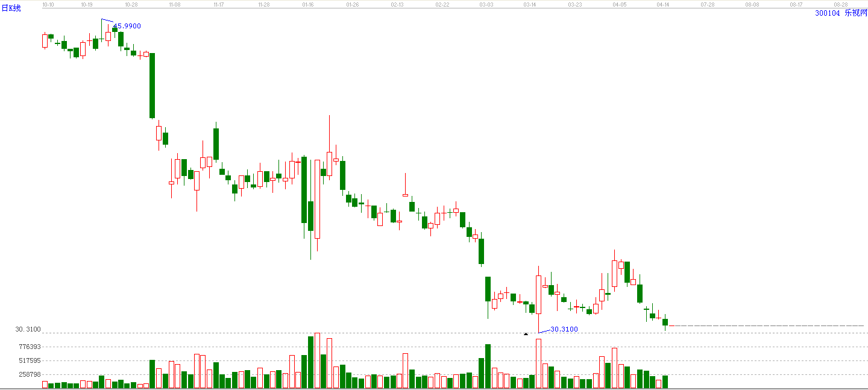Click the small black triangle marker near the low
The image size is (868, 390).
pos(526,334)
